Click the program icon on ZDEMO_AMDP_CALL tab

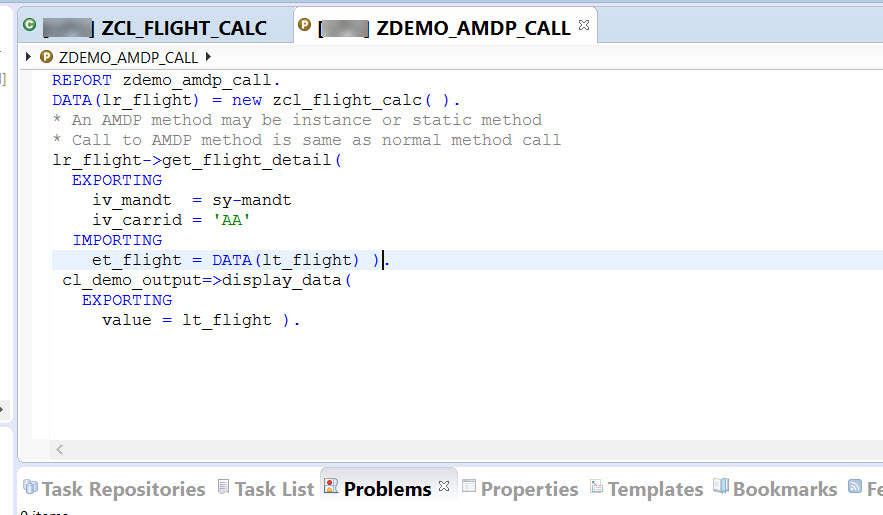[x=304, y=25]
